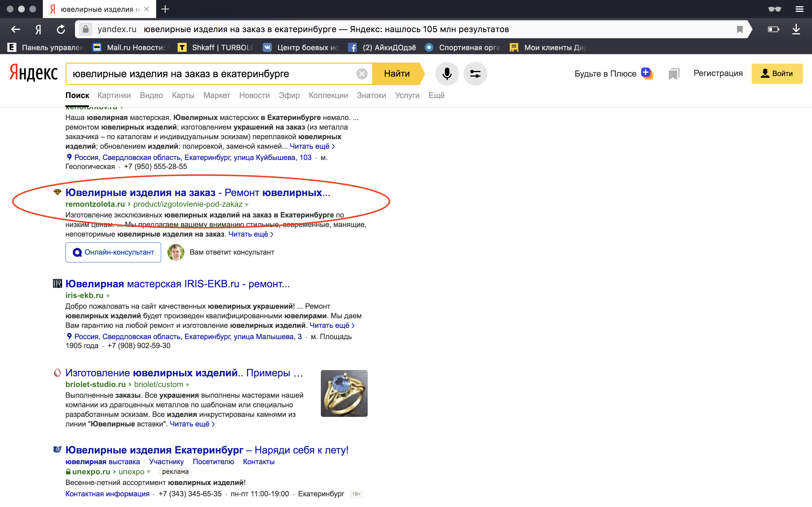
Task: Open the Онлайн-консультант chat button
Action: tap(113, 252)
